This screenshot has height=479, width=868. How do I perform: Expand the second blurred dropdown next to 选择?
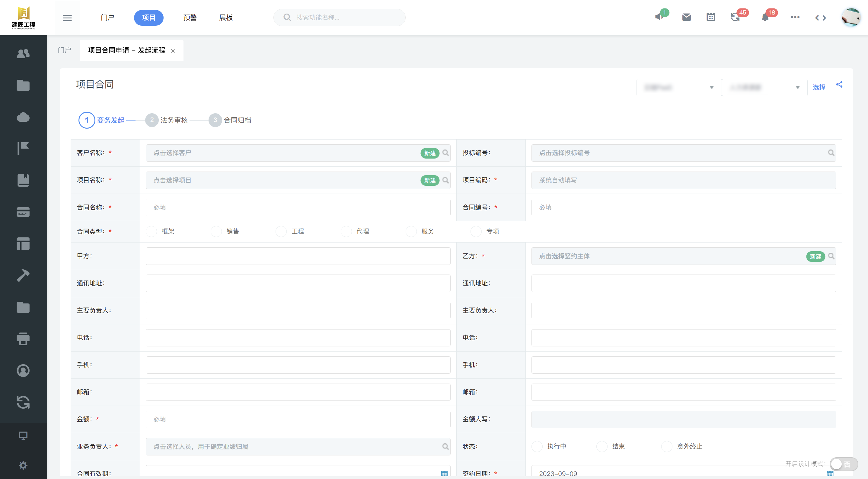[x=764, y=88]
